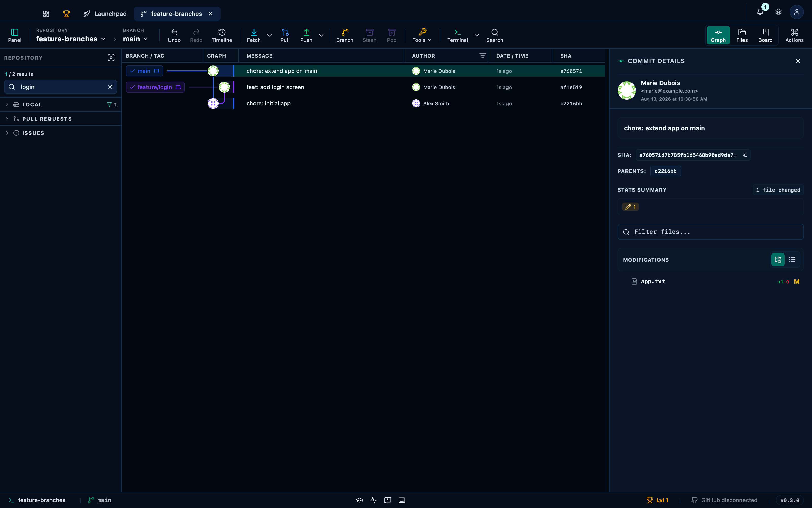Open the graduation cap tutorial icon
This screenshot has width=812, height=508.
[359, 500]
